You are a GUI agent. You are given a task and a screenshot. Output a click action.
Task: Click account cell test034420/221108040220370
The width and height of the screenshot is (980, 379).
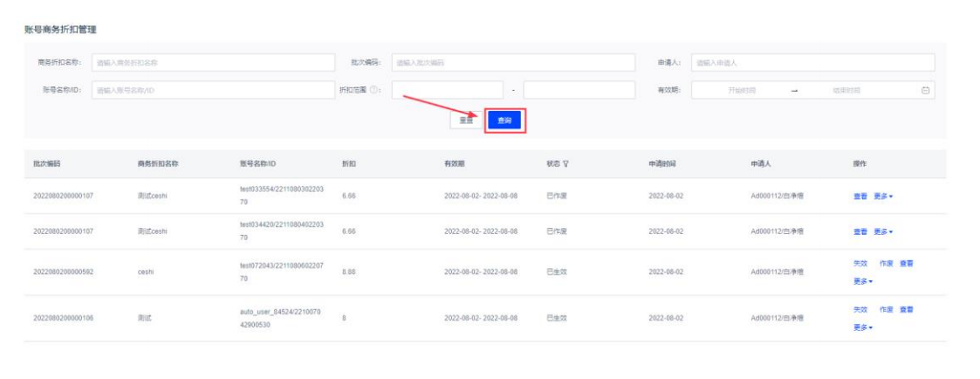[282, 231]
